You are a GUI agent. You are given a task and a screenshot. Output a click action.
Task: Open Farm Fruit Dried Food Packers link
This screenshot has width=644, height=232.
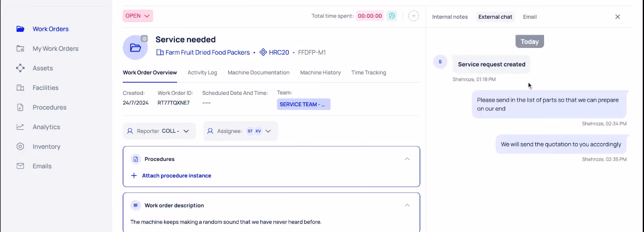point(208,52)
